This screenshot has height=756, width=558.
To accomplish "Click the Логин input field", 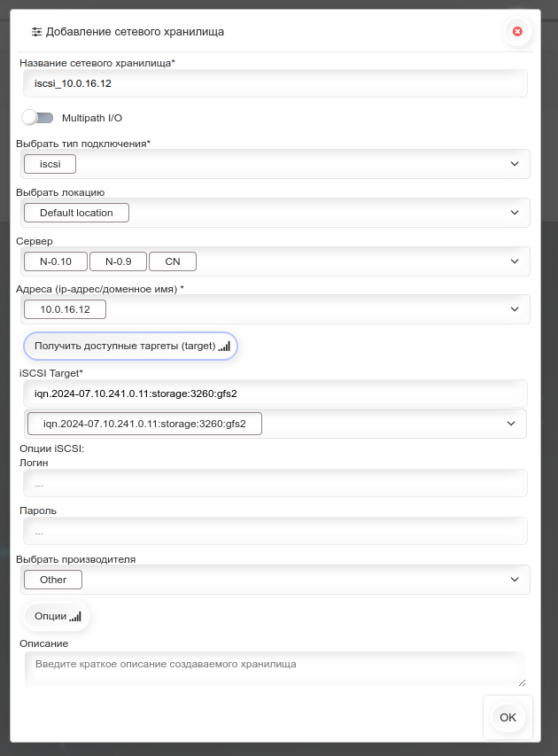I will click(275, 483).
